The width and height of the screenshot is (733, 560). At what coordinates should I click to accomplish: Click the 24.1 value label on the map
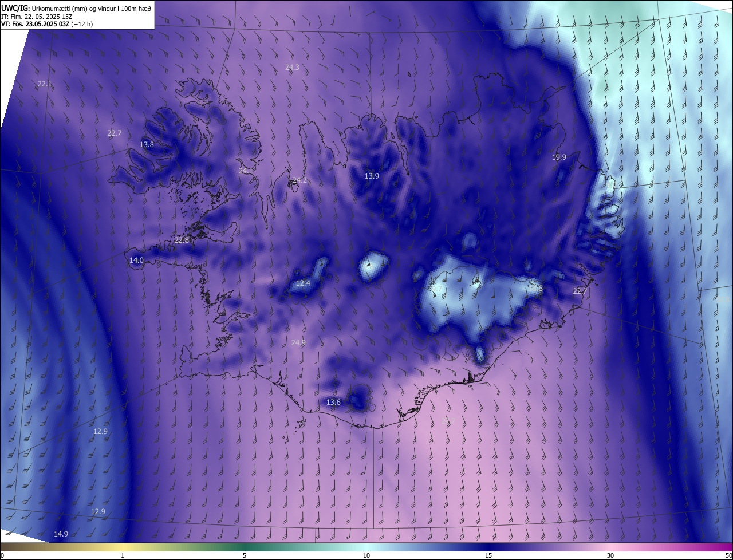[246, 171]
